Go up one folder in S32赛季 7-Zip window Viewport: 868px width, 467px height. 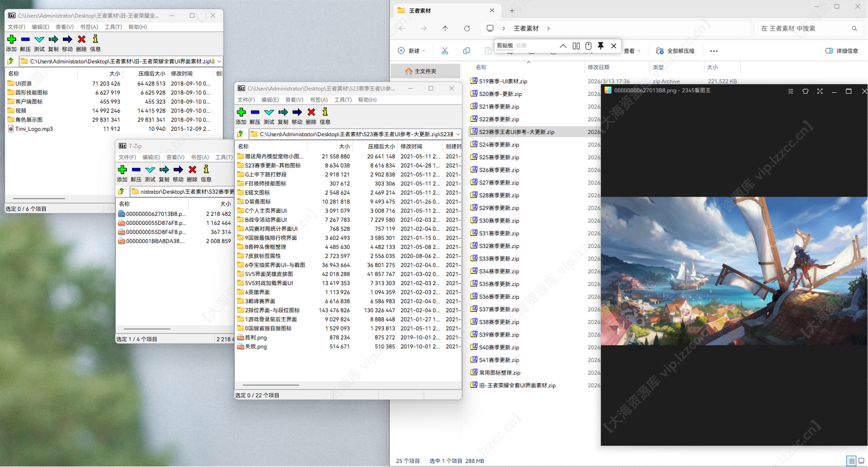point(122,191)
